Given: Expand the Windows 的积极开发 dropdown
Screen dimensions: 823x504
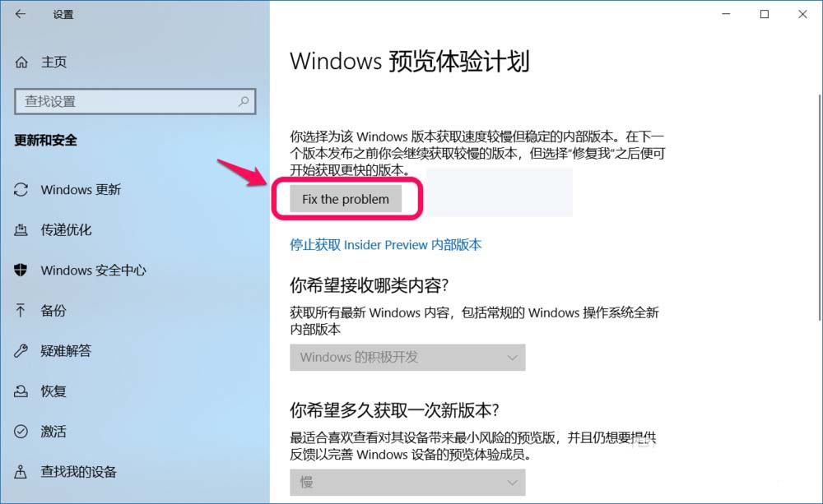Looking at the screenshot, I should click(407, 357).
